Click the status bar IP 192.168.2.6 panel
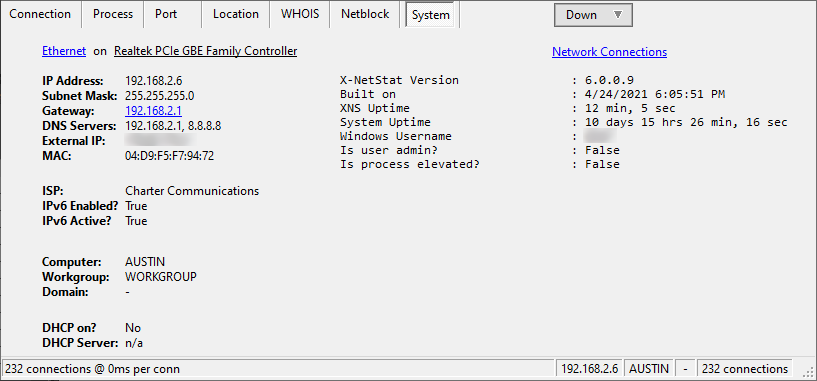Image resolution: width=817 pixels, height=381 pixels. (589, 368)
